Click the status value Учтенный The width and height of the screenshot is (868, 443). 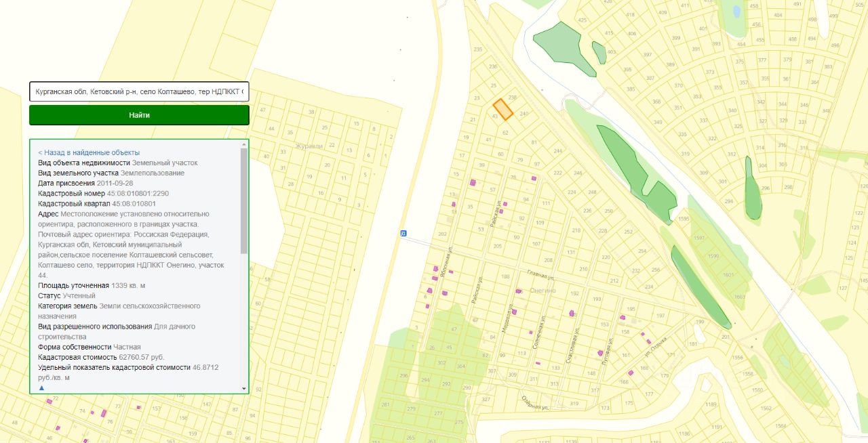pyautogui.click(x=79, y=295)
